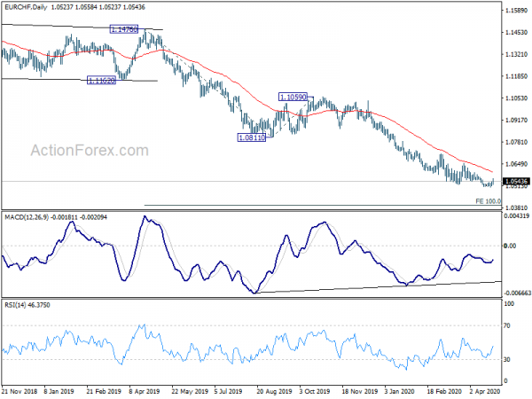This screenshot has height=399, width=532.
Task: Click the 2 Apr 2020 date label
Action: click(485, 391)
